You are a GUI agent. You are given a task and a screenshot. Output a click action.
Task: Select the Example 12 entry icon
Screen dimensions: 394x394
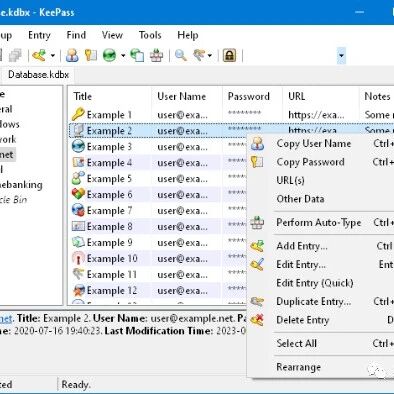tap(78, 290)
